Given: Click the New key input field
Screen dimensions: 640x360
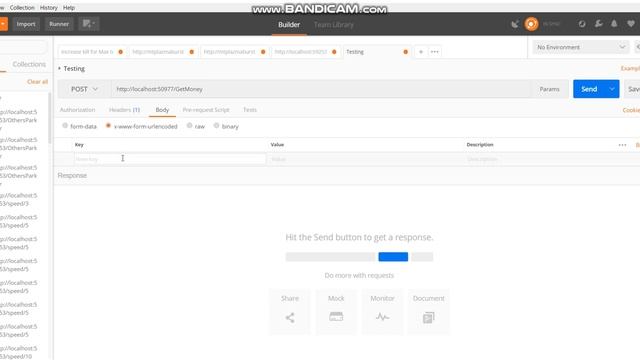Looking at the screenshot, I should (x=170, y=159).
